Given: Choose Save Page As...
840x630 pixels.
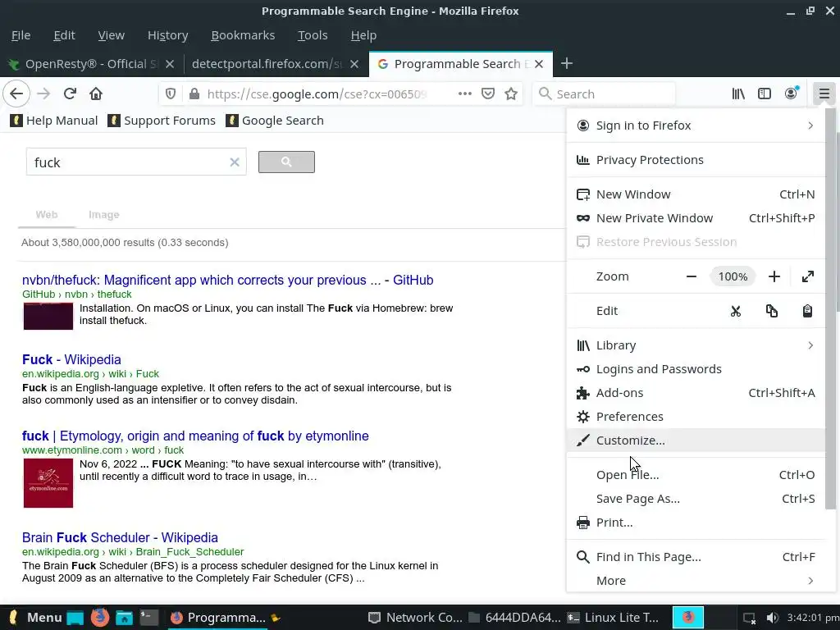Looking at the screenshot, I should tap(696, 499).
